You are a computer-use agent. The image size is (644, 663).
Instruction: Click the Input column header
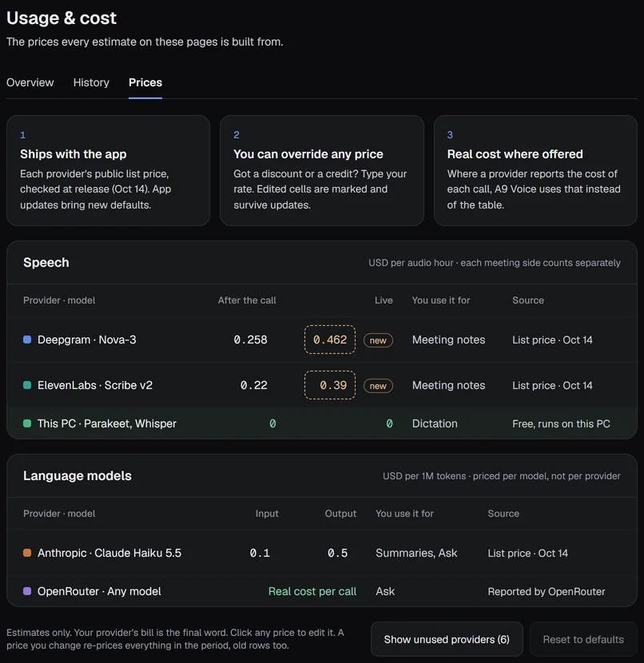[267, 514]
